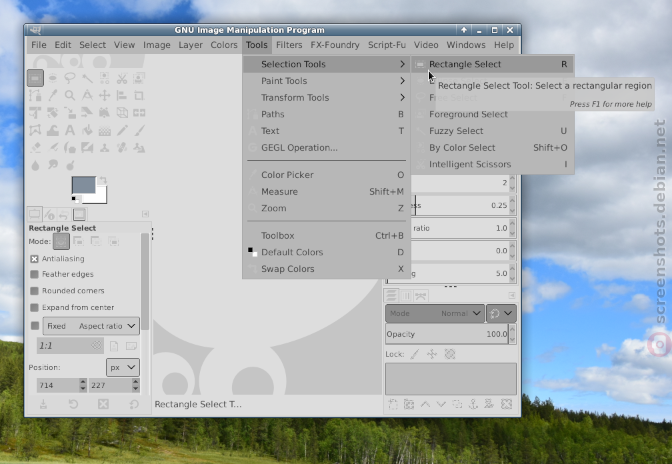Click the white background color swatch
The height and width of the screenshot is (464, 672).
(101, 197)
